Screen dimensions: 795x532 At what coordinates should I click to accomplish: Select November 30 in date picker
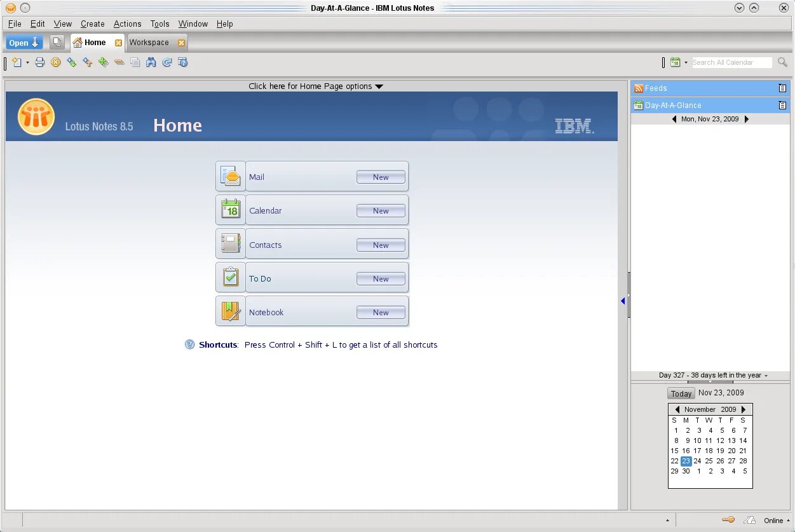(686, 471)
